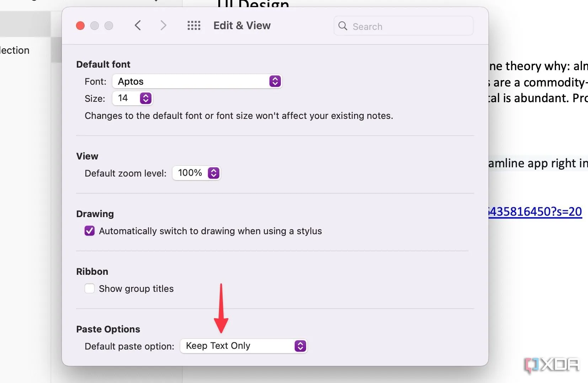Click the Paste Options heading
The width and height of the screenshot is (588, 383).
tap(108, 329)
